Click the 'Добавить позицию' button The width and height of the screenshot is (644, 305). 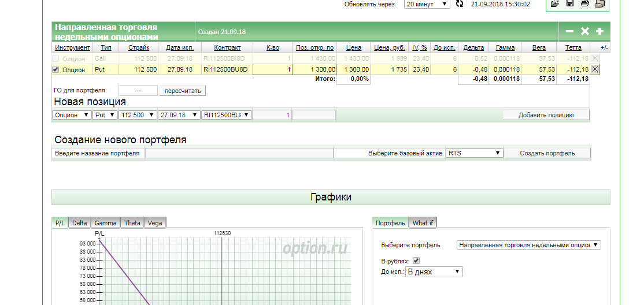point(546,115)
